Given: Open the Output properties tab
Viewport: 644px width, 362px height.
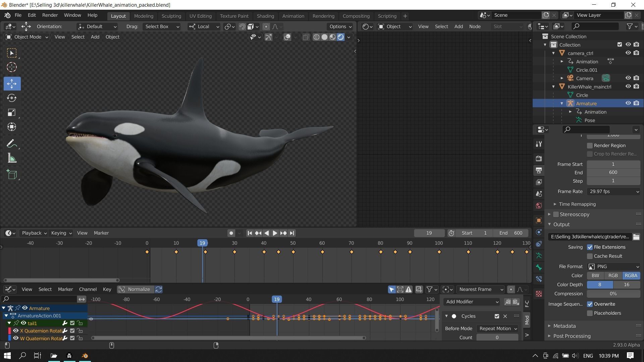Looking at the screenshot, I should [x=539, y=170].
